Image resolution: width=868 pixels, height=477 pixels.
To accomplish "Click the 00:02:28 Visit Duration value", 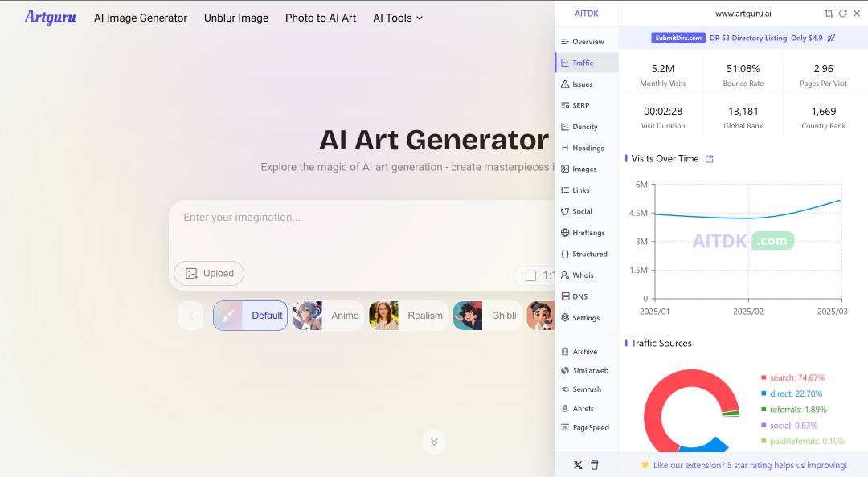I will coord(662,112).
